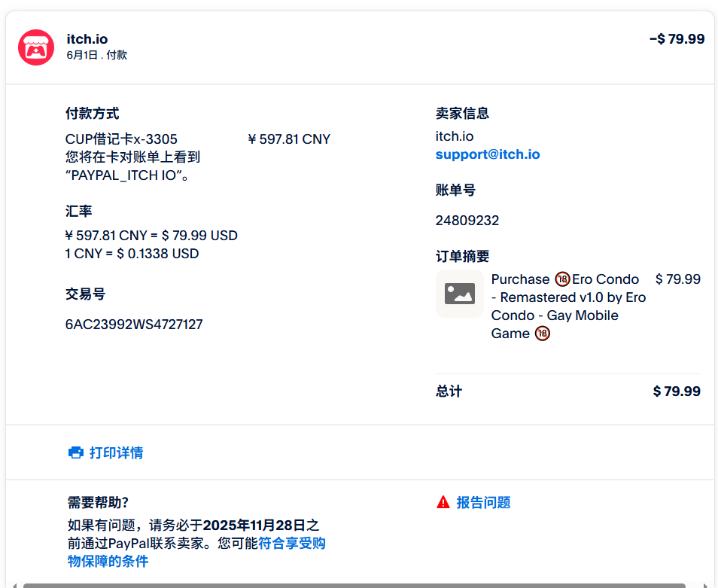
Task: Click the Purchase Ero Condo item description
Action: point(568,306)
